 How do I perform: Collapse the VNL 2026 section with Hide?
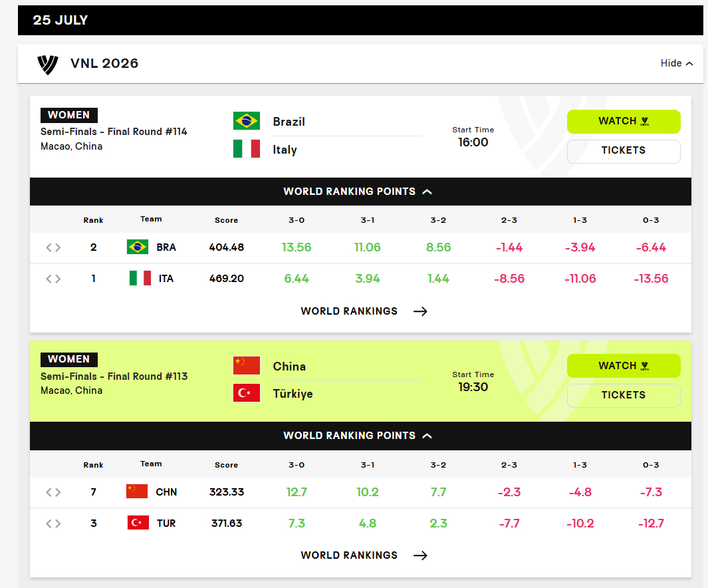point(676,63)
